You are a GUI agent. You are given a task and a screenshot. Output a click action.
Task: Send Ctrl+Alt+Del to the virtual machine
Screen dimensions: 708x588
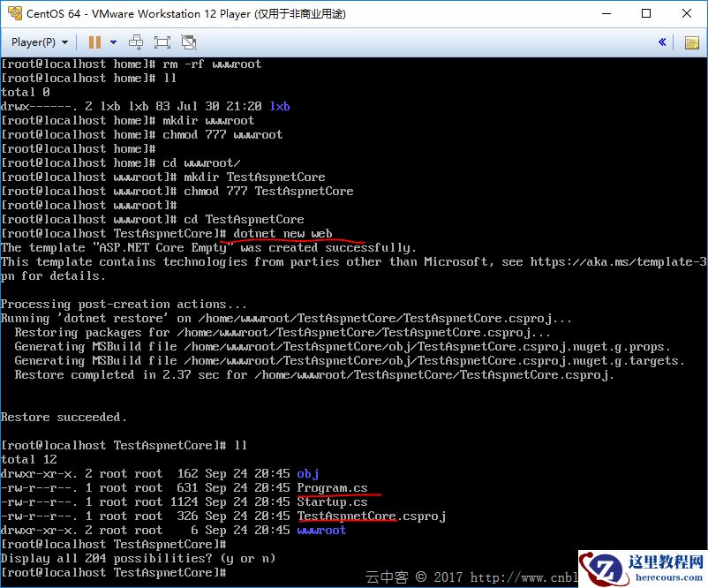(x=135, y=42)
